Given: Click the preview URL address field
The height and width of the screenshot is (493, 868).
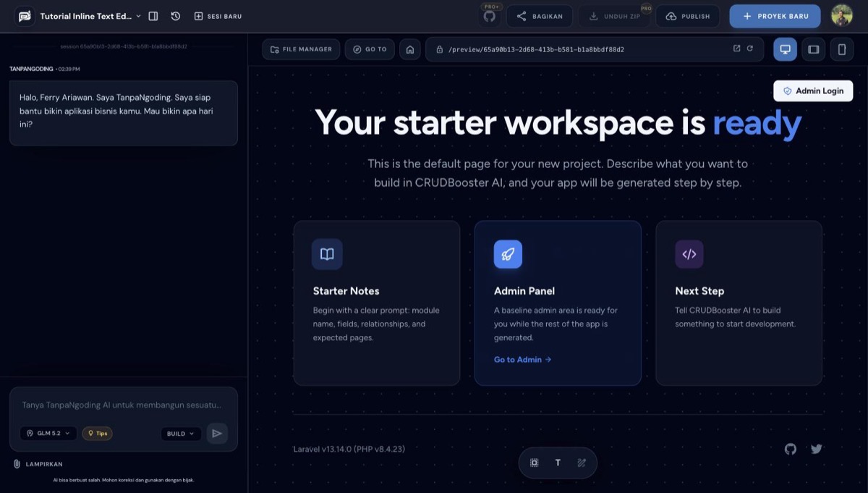Looking at the screenshot, I should coord(594,49).
